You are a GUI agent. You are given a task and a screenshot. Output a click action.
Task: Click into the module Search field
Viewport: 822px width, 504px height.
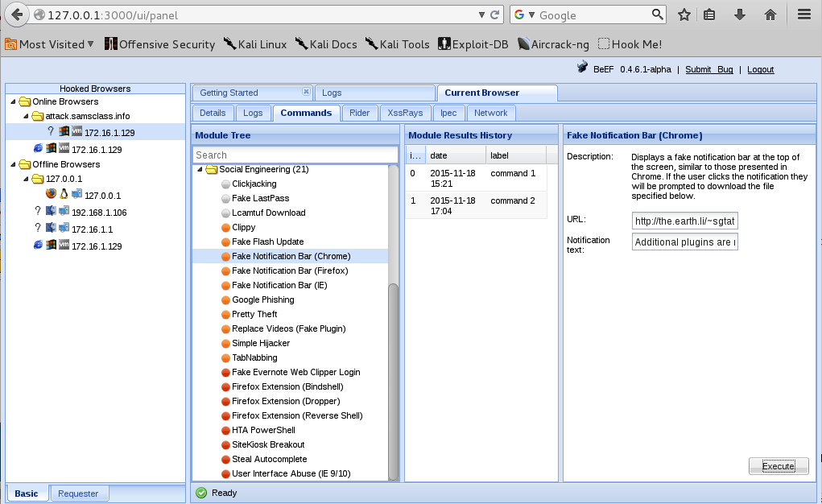(x=295, y=155)
